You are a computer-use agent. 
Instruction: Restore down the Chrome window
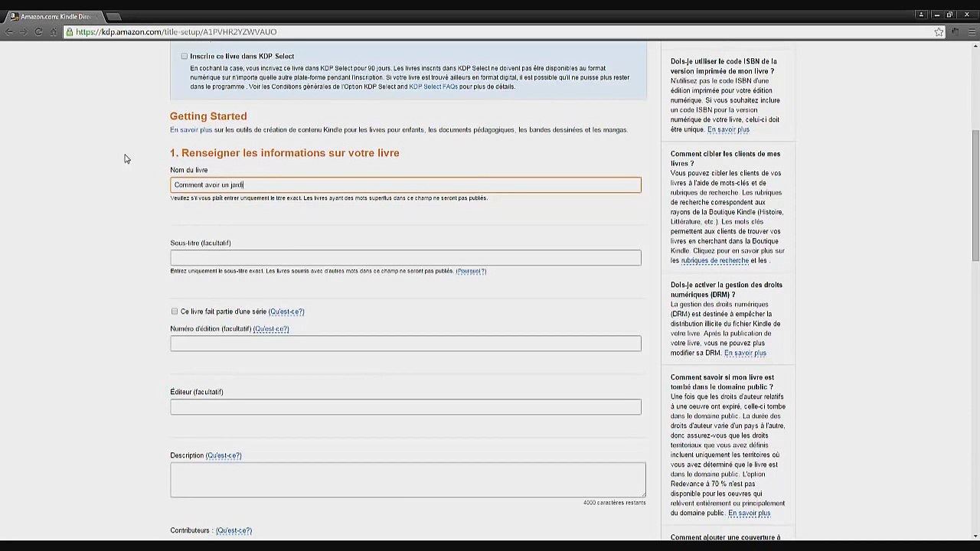coord(949,15)
